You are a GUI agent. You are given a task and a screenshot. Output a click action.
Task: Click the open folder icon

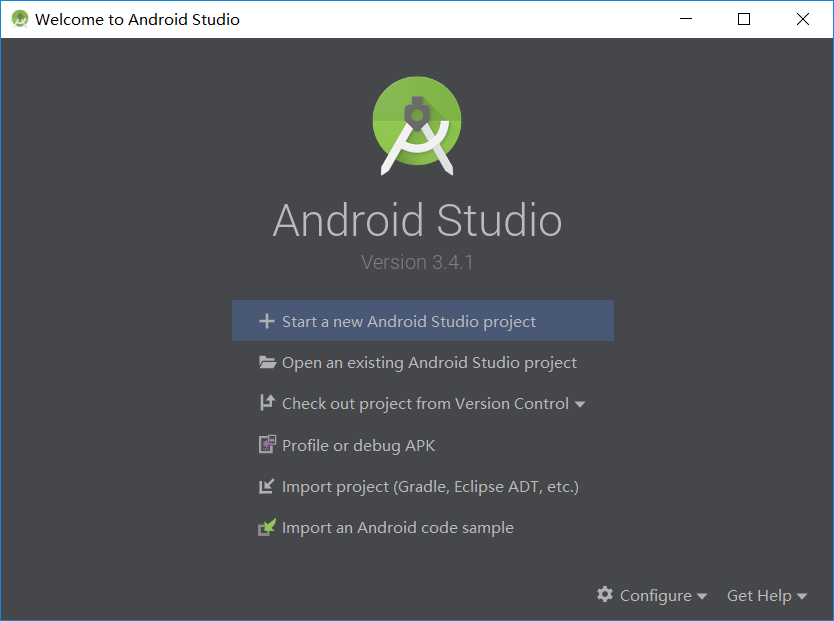(x=267, y=363)
